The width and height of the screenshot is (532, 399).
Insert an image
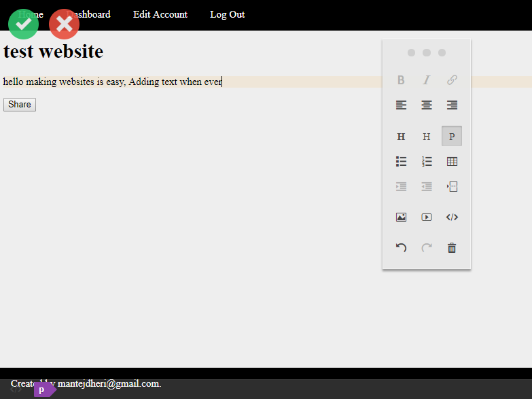pos(402,218)
